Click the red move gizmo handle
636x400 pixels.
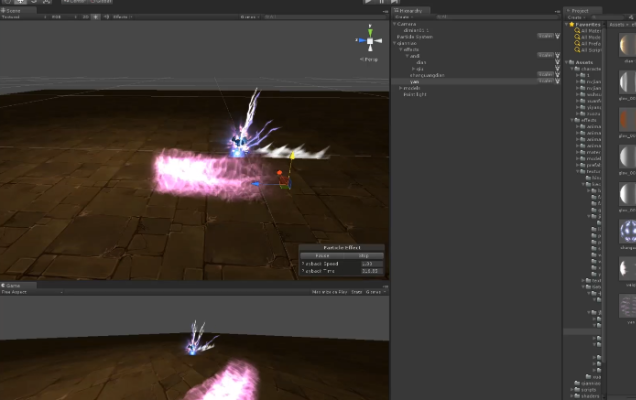[279, 174]
